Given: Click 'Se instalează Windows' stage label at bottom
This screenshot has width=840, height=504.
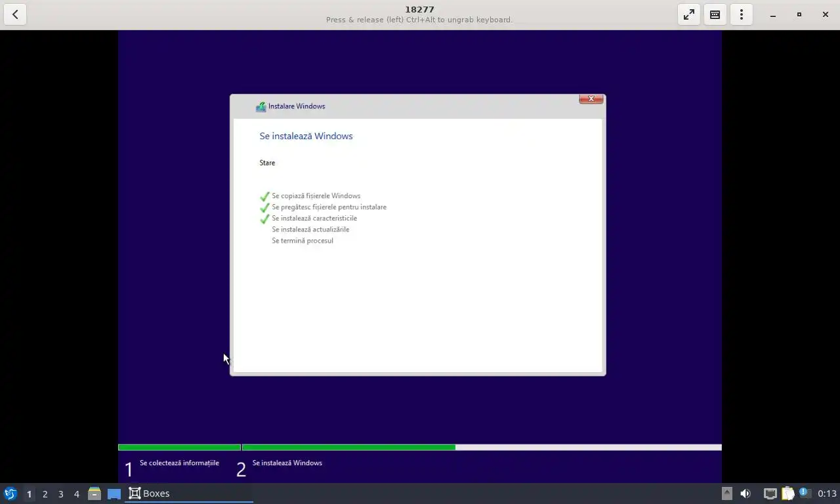Looking at the screenshot, I should [x=287, y=463].
